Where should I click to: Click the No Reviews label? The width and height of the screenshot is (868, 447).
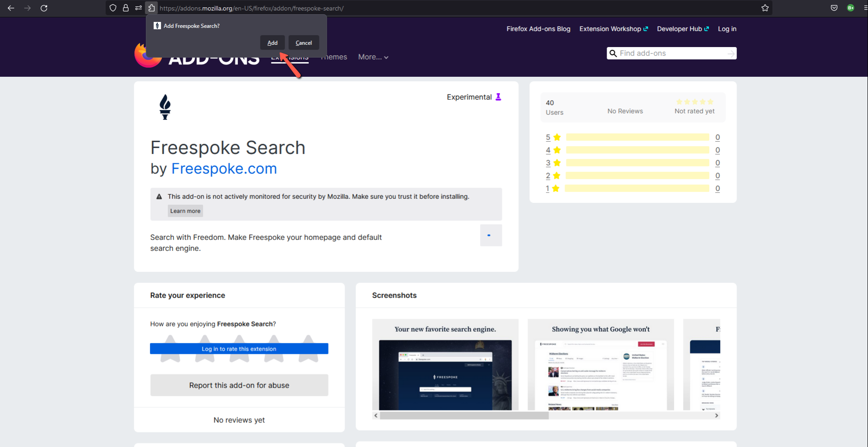pos(625,111)
